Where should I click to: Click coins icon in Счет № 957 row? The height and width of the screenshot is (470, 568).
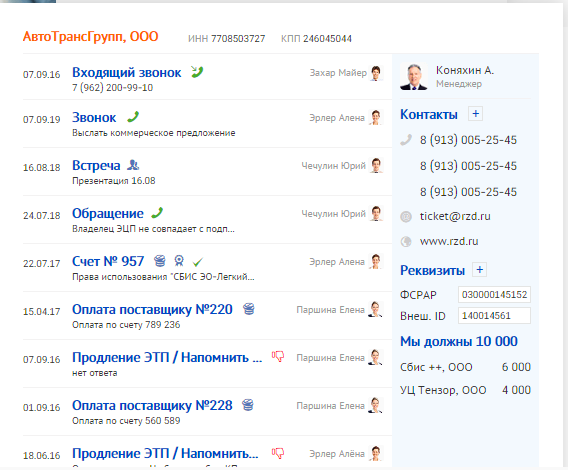tap(159, 261)
